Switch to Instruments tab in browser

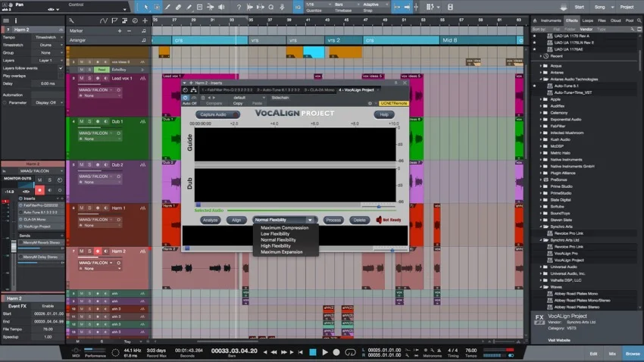pos(551,20)
